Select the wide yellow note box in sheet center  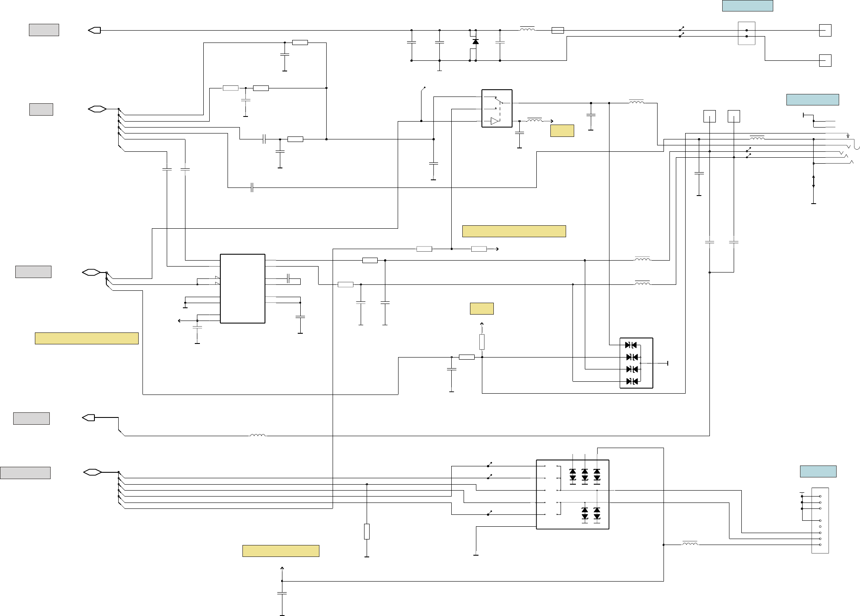pyautogui.click(x=514, y=231)
